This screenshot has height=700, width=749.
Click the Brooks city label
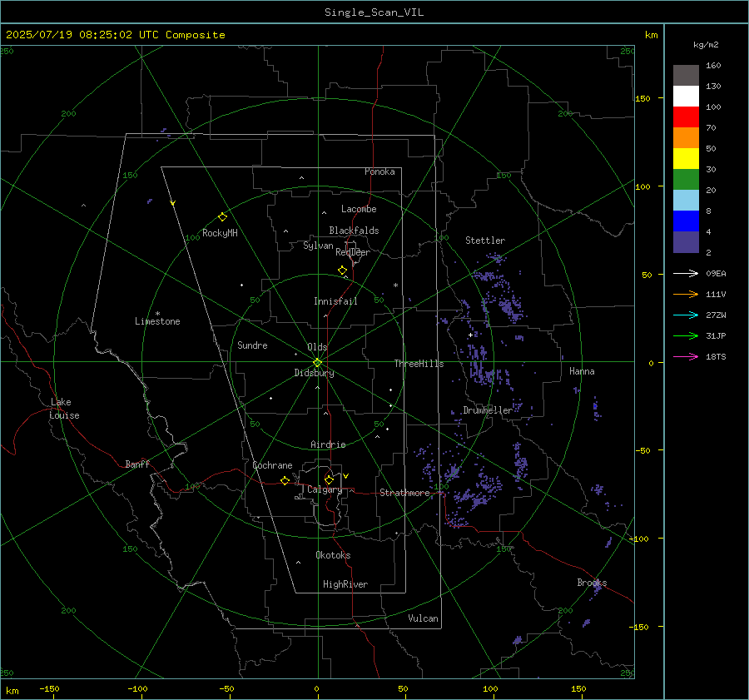pos(592,583)
